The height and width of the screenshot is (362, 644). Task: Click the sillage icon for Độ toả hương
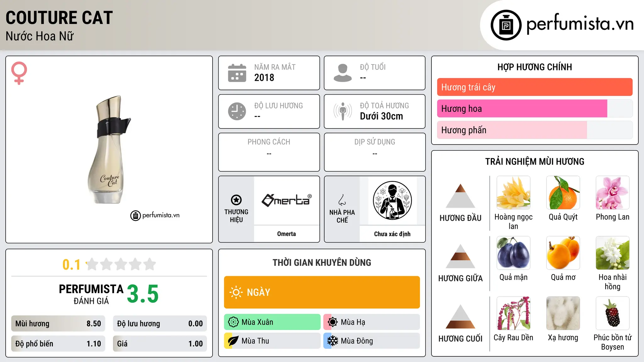(x=343, y=111)
